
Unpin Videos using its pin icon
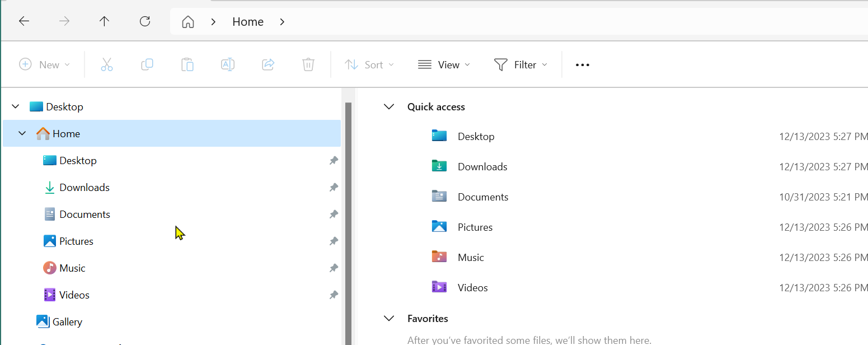pyautogui.click(x=334, y=295)
